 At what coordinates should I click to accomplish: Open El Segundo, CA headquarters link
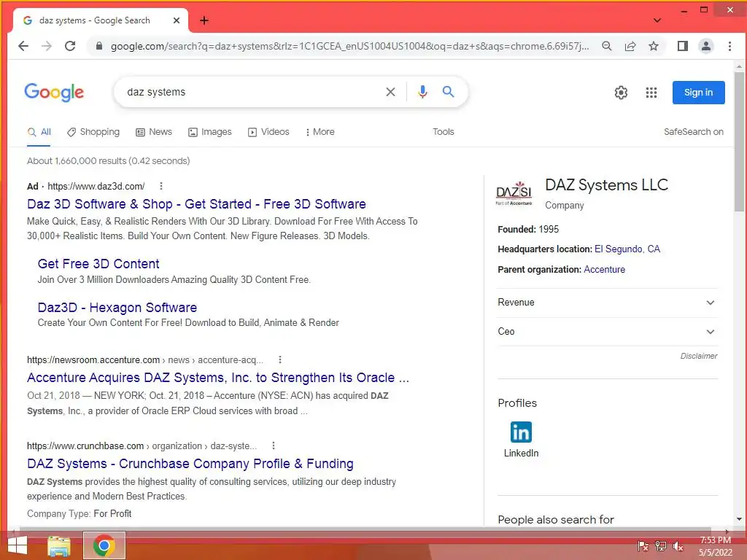click(627, 249)
